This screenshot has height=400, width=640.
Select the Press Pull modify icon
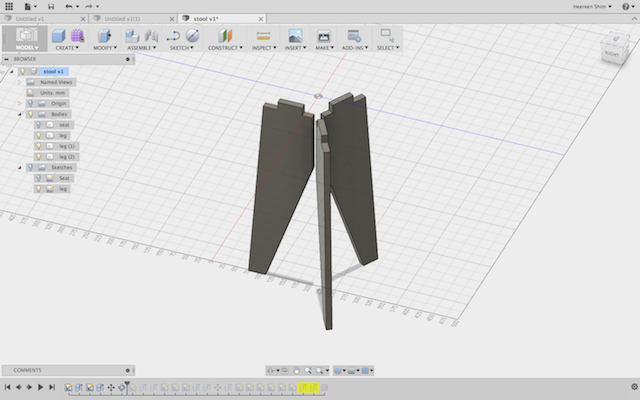[x=104, y=36]
